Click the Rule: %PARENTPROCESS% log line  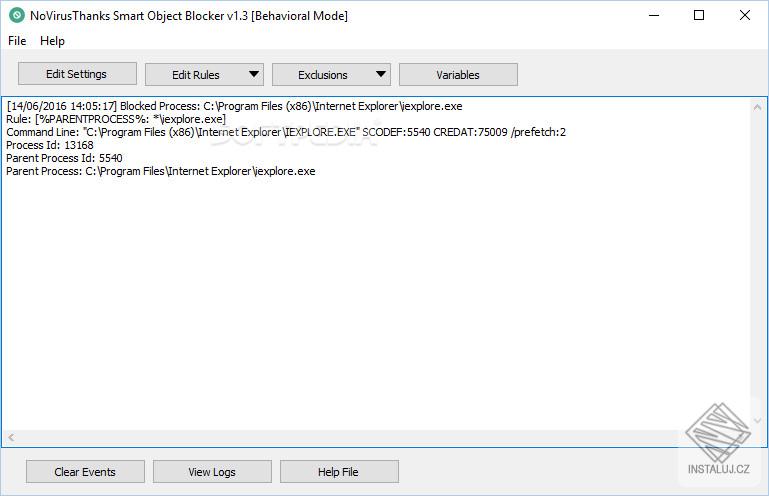tap(116, 119)
